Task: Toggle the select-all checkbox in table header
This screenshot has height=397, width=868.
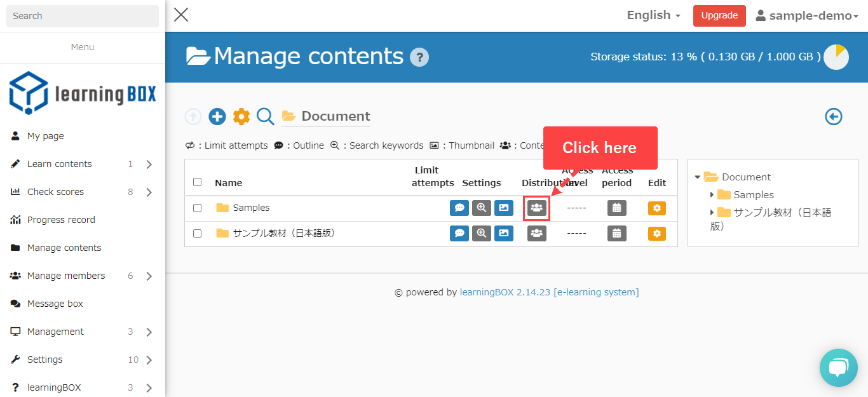Action: pyautogui.click(x=197, y=182)
